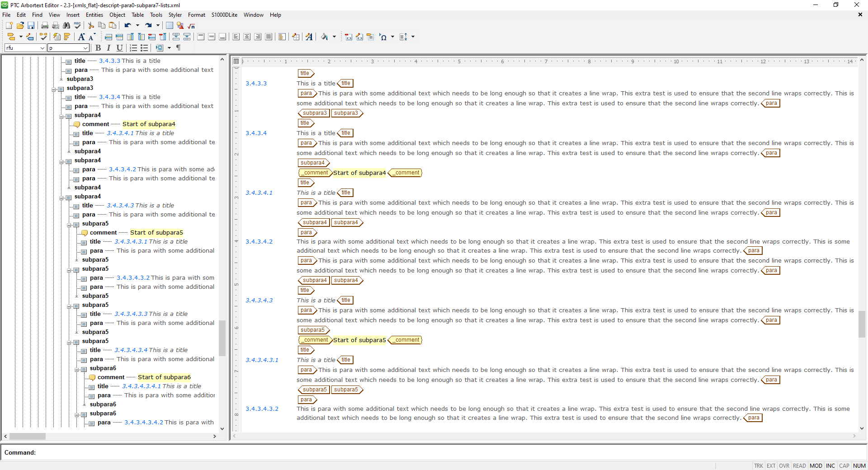Viewport: 868px width, 470px height.
Task: Open the text color fill dropdown
Action: point(334,37)
